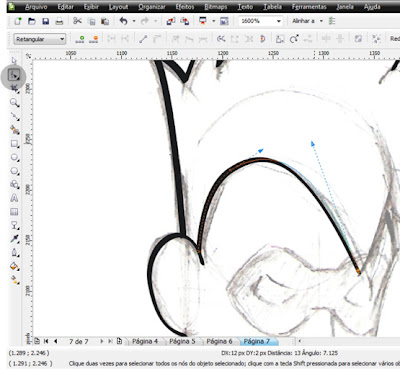Print the document
Screen dimensions: 400x369
59,21
